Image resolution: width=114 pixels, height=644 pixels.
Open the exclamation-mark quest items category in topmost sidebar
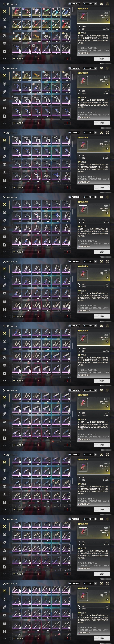point(4,52)
